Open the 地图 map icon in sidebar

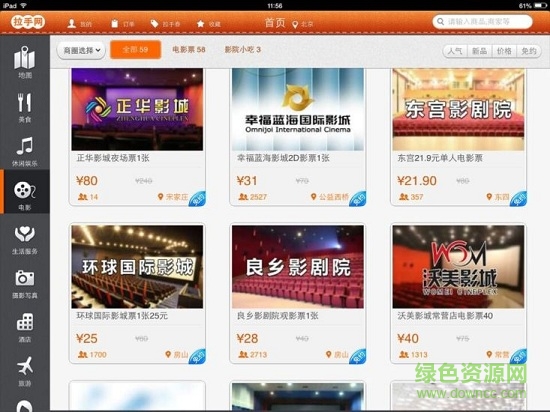[25, 62]
